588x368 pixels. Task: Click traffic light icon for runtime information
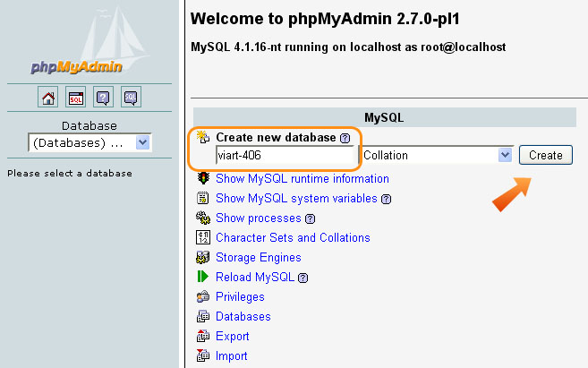click(x=203, y=178)
